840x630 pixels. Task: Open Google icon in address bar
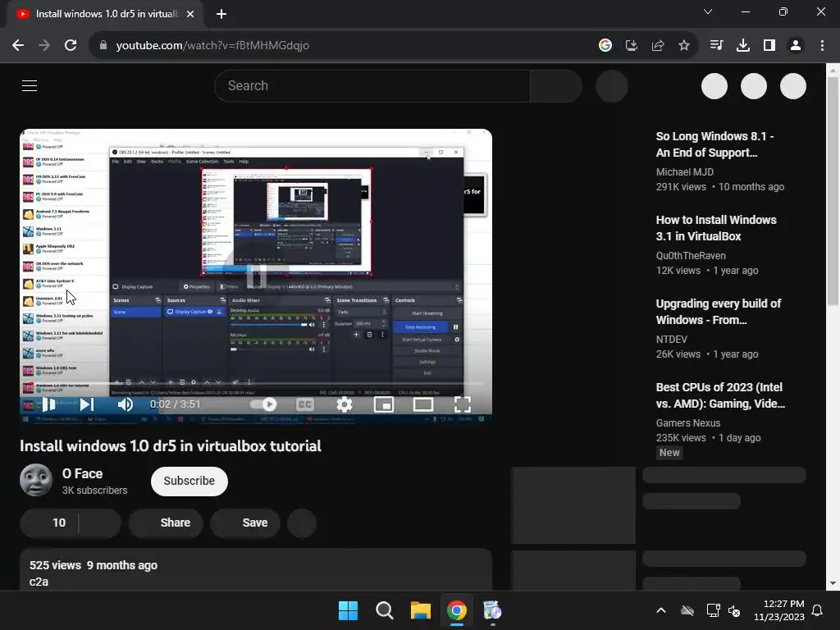pyautogui.click(x=605, y=46)
